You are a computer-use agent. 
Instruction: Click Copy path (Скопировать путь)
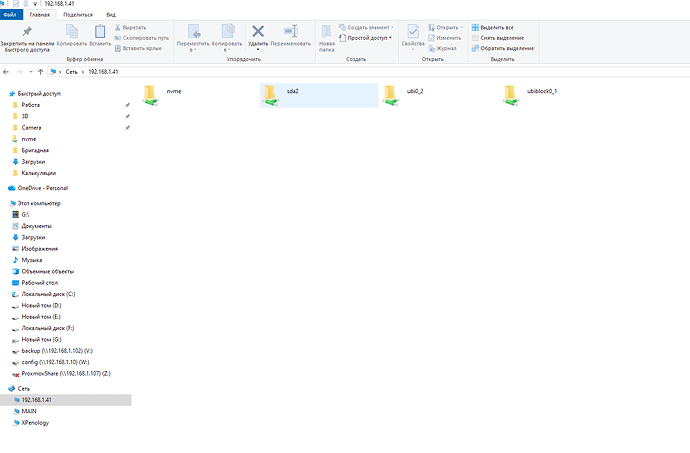click(x=141, y=38)
